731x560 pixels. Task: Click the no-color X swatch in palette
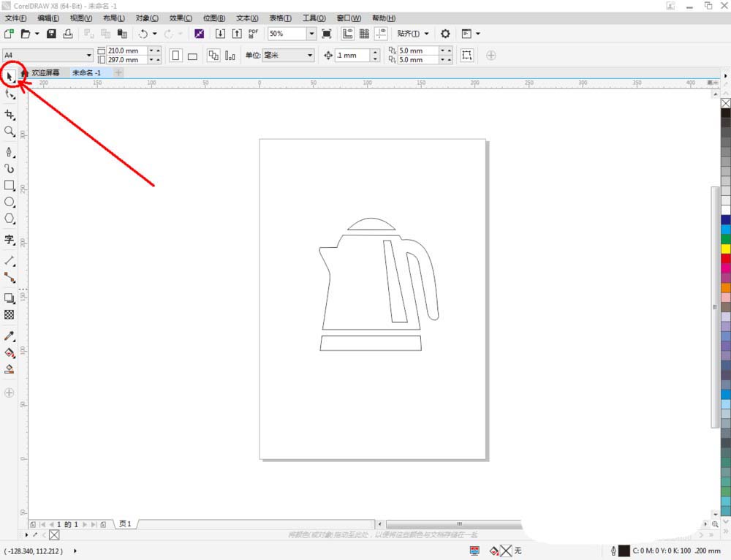pos(726,103)
